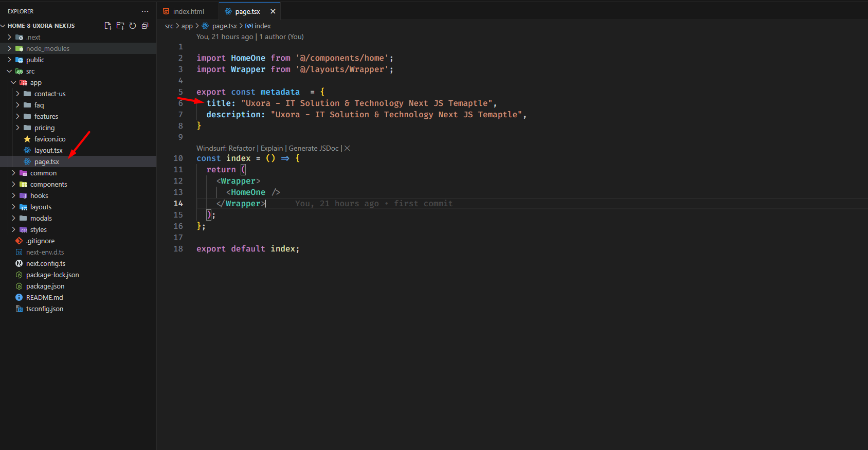The image size is (868, 450).
Task: Click the app breadcrumb segment
Action: pyautogui.click(x=187, y=26)
